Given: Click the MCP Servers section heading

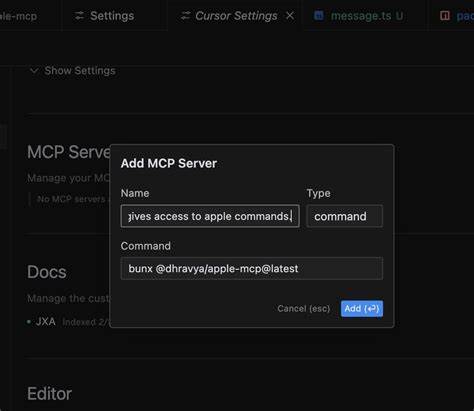Looking at the screenshot, I should click(x=69, y=152).
